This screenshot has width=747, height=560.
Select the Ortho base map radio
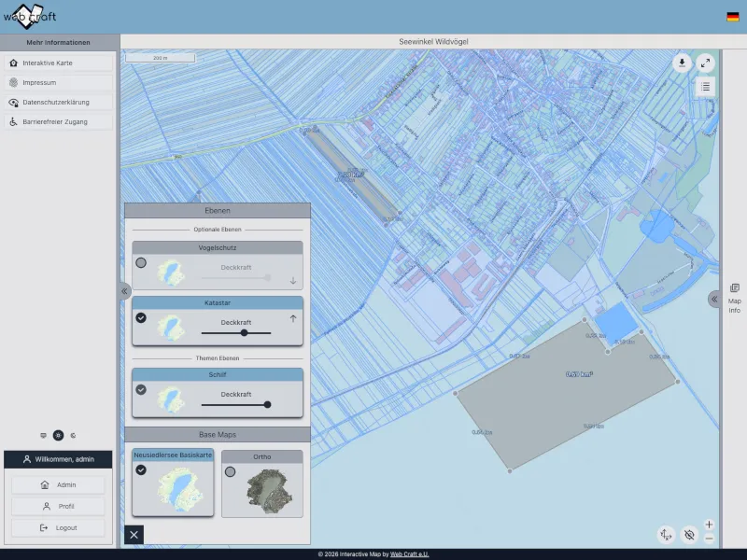(230, 471)
